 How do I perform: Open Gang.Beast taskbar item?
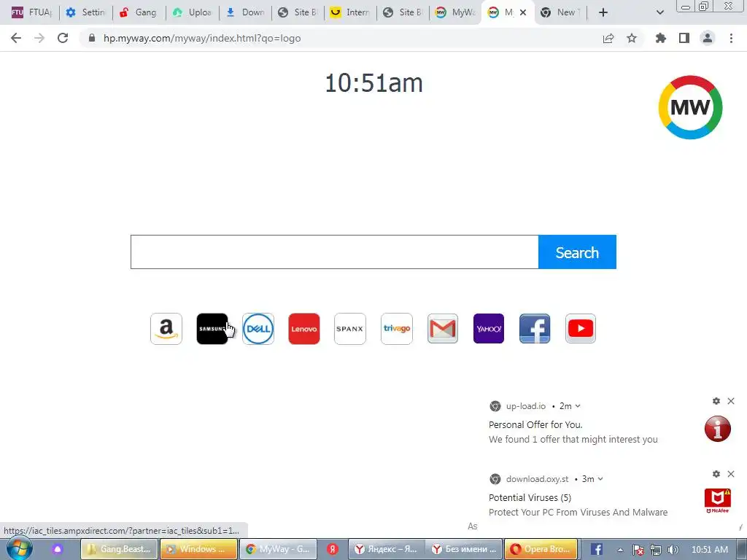(x=119, y=549)
